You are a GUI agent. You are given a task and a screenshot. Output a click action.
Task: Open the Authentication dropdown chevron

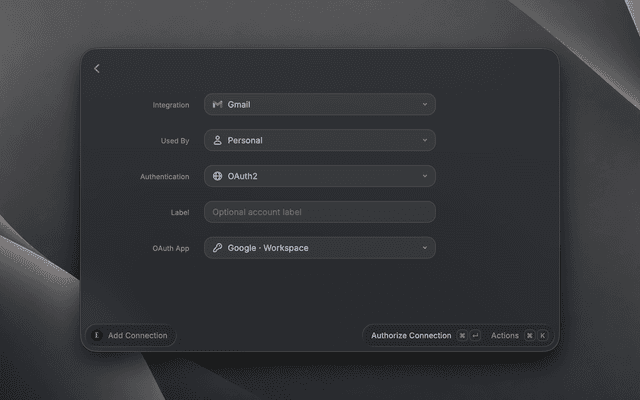[x=425, y=176]
